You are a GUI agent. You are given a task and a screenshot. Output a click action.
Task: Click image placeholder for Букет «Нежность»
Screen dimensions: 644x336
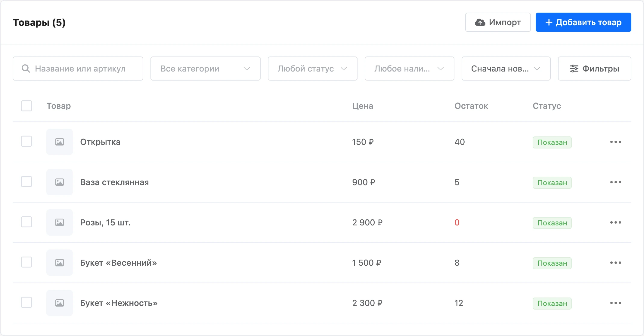tap(60, 303)
